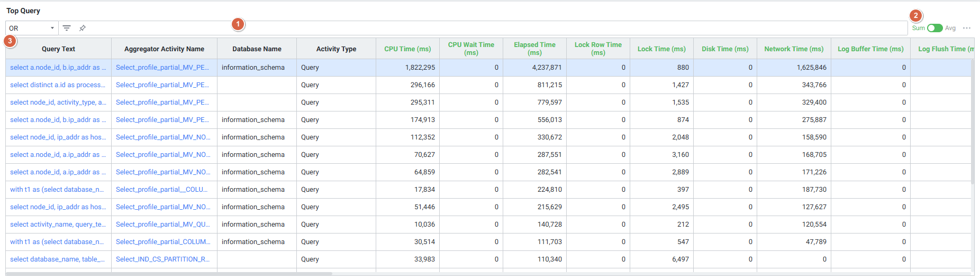Viewport: 980px width, 280px height.
Task: Click the Network Time (ms) column header
Action: [794, 49]
